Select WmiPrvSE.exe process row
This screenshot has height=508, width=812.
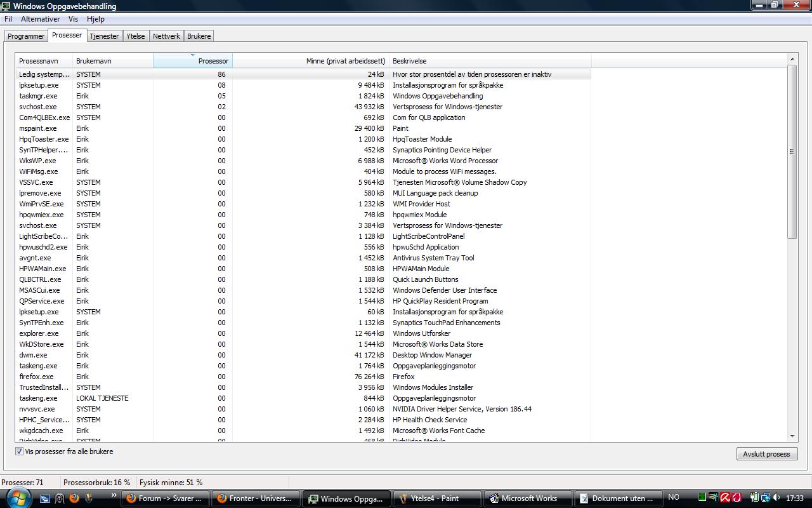(x=303, y=204)
